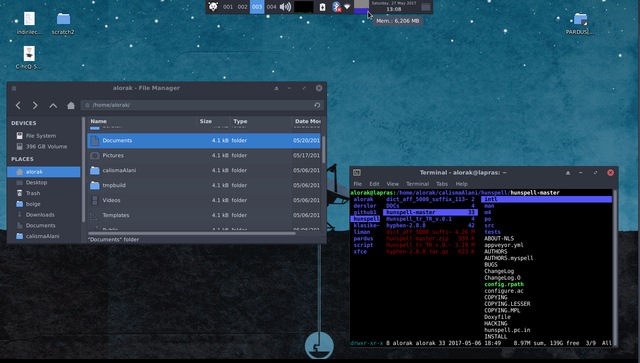Select the Templates folder row

coord(204,215)
